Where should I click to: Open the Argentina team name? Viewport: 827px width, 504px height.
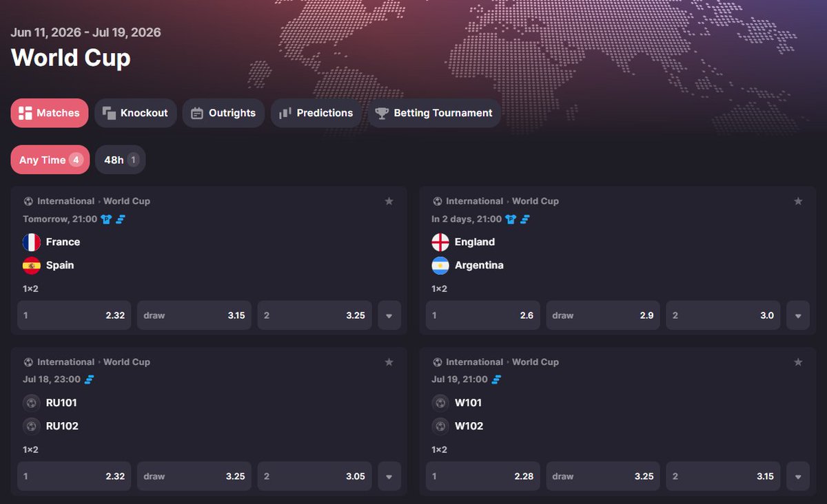479,265
